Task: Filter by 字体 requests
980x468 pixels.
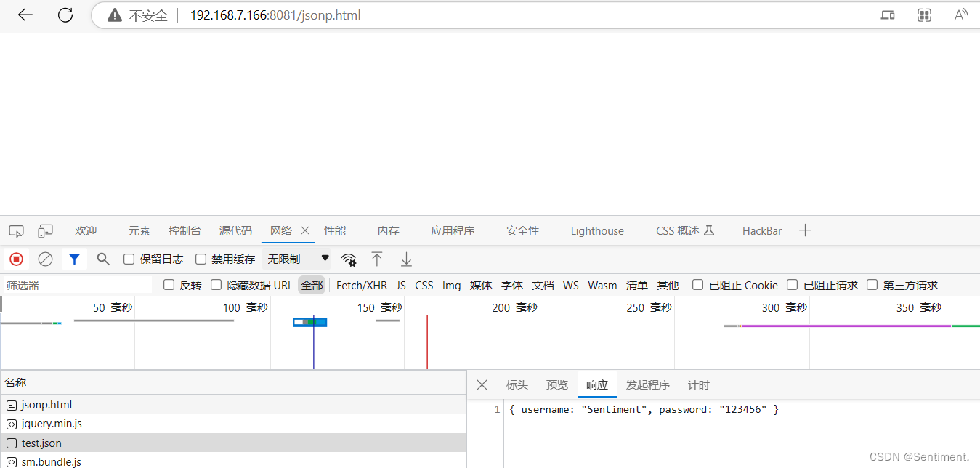Action: 512,286
